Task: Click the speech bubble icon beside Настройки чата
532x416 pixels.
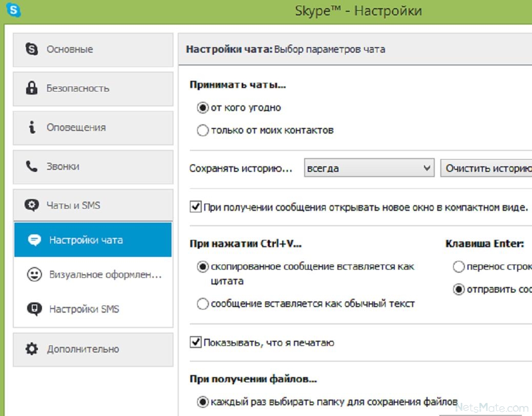Action: [34, 240]
